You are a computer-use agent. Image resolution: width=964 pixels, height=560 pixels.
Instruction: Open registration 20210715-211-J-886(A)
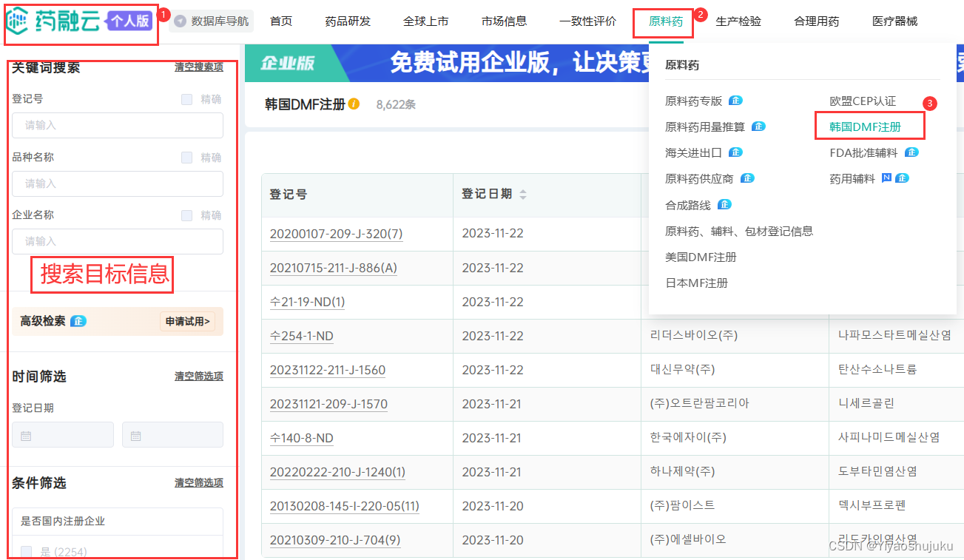(333, 268)
